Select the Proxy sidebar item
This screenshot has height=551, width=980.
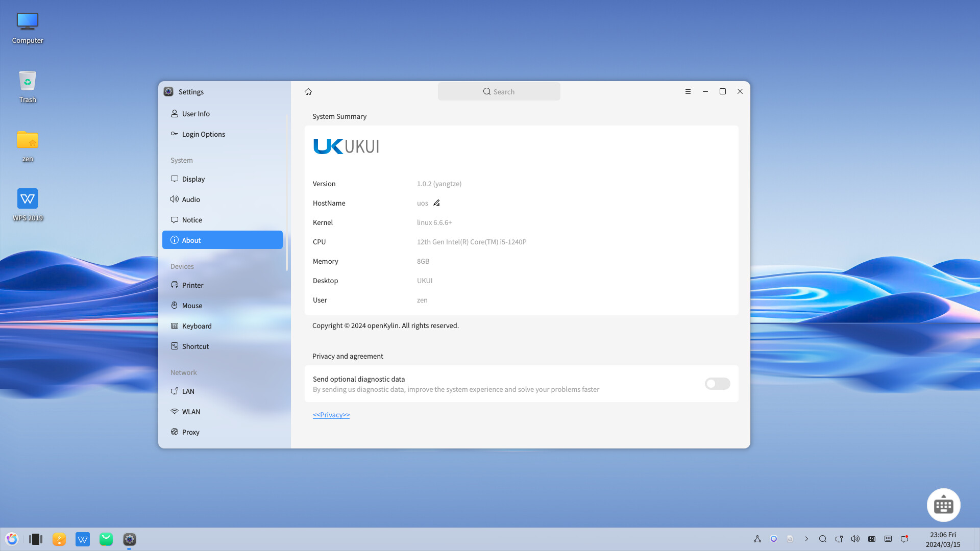[190, 432]
